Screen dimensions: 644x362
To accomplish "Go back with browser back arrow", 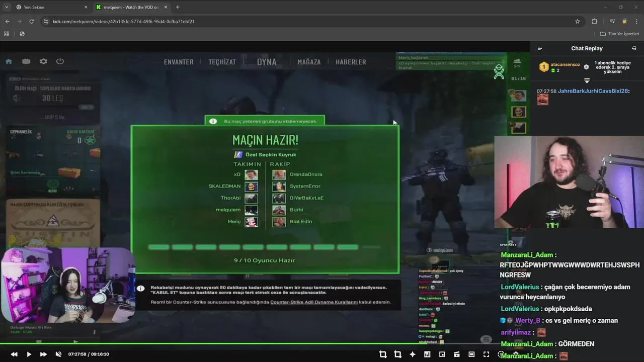I will coord(7,21).
